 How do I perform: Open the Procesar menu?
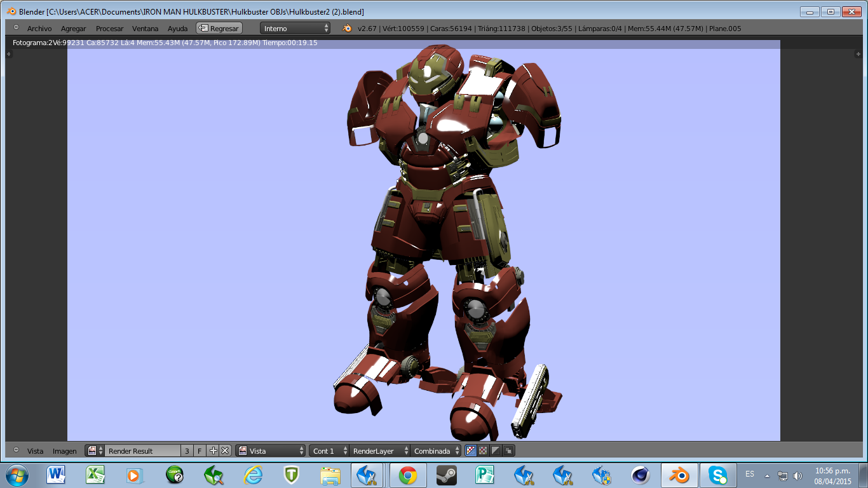coord(110,29)
